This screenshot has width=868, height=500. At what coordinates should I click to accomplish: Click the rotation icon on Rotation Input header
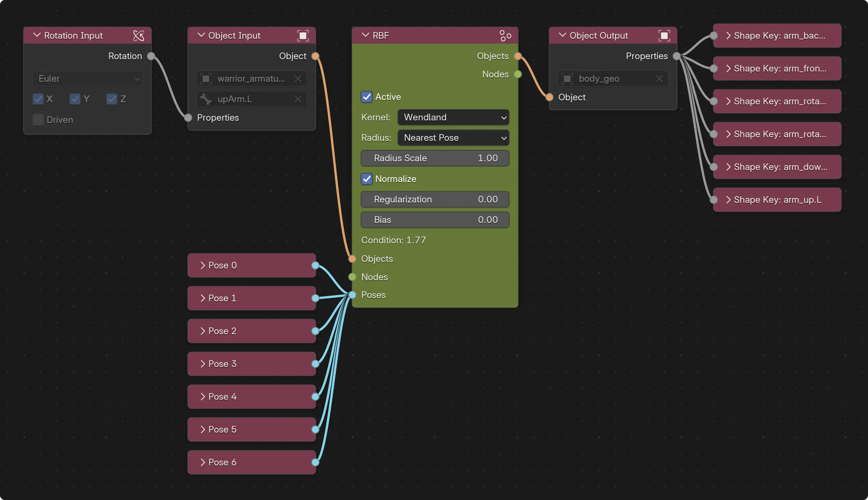point(139,35)
